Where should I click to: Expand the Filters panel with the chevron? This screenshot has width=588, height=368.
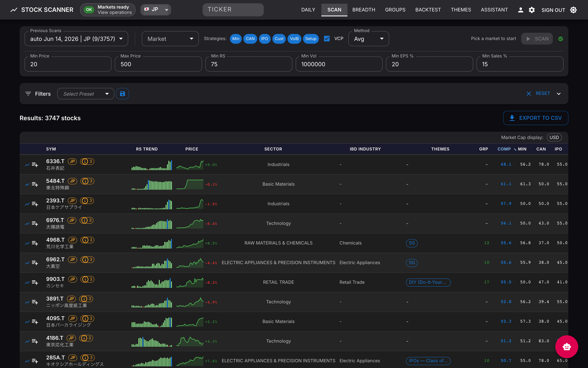[559, 94]
